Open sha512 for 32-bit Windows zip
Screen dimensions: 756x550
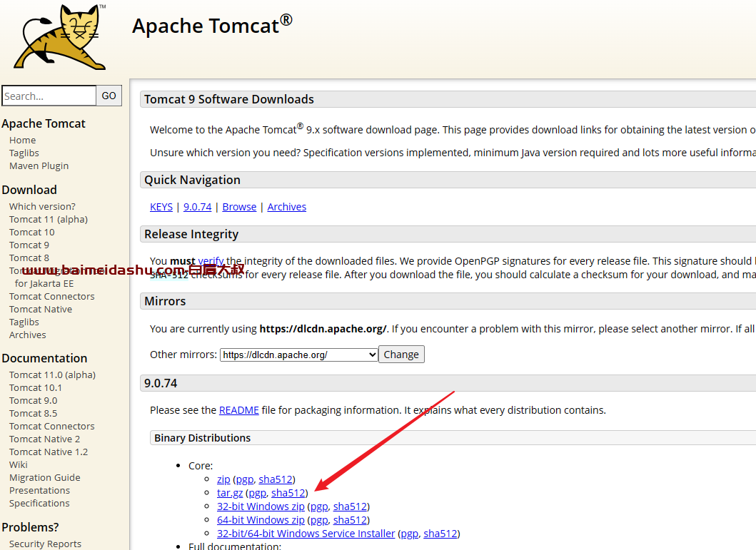click(x=350, y=506)
